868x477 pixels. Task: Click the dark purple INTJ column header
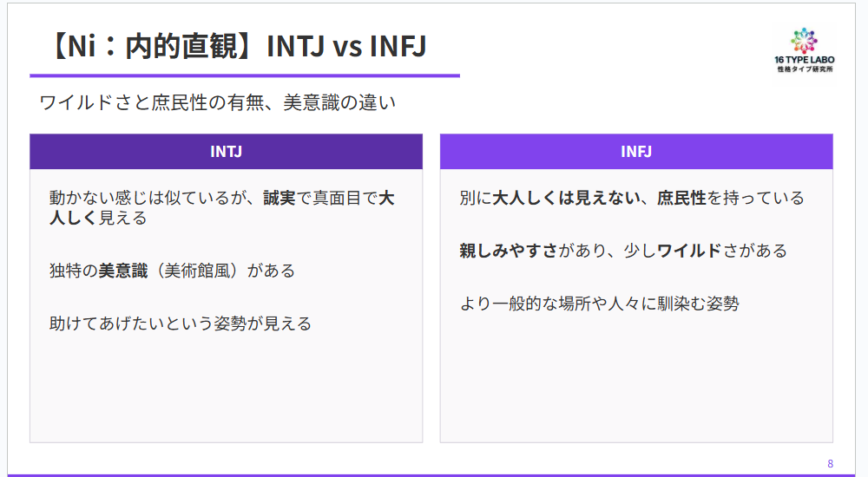[x=226, y=152]
